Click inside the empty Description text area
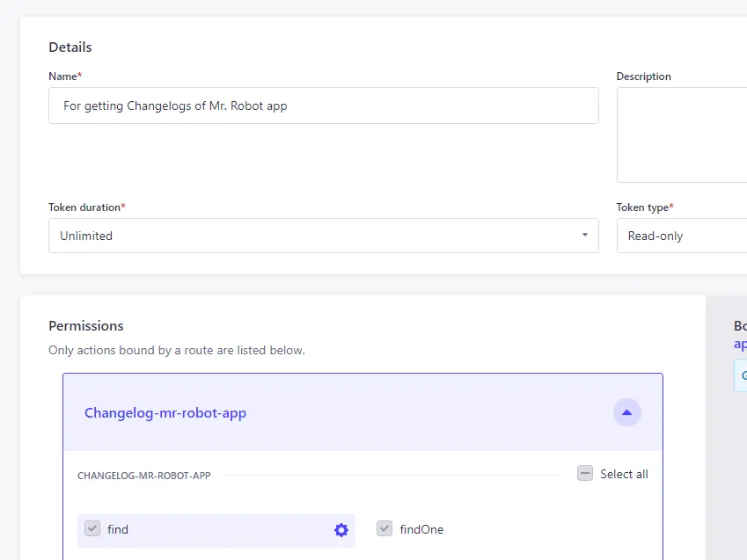Image resolution: width=747 pixels, height=560 pixels. (681, 135)
